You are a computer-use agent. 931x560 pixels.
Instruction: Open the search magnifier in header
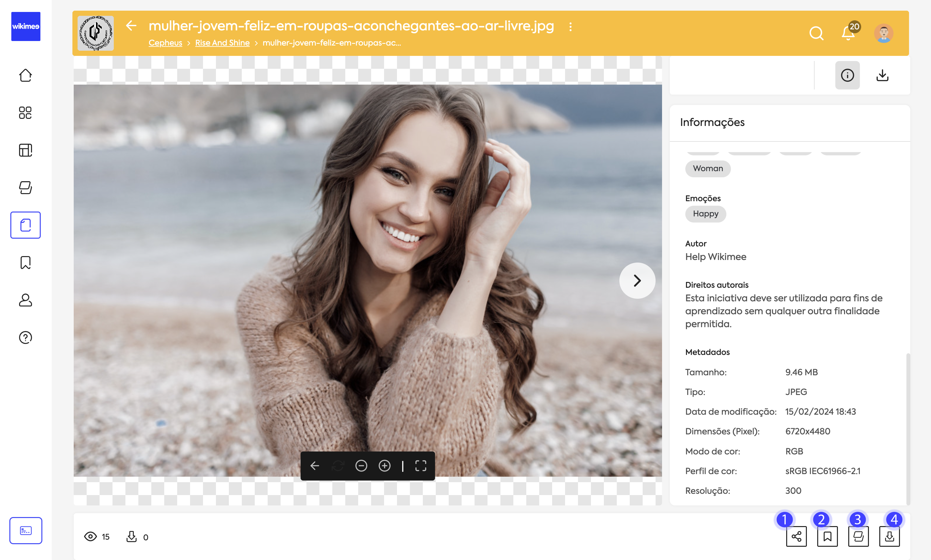pyautogui.click(x=816, y=33)
